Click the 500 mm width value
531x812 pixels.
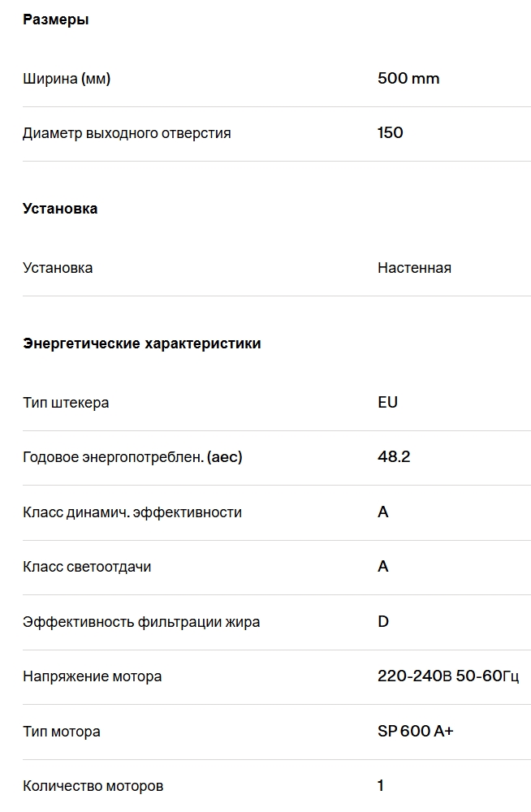click(x=408, y=78)
